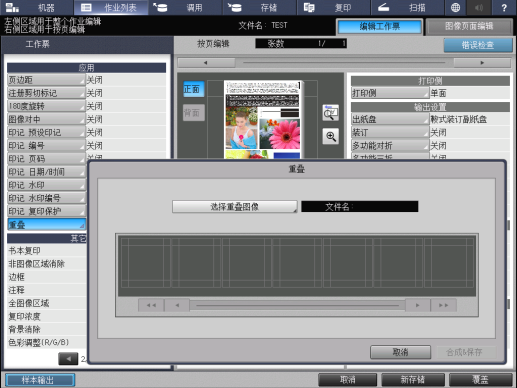This screenshot has height=388, width=517.
Task: Click 注释 text
Action: (16, 290)
